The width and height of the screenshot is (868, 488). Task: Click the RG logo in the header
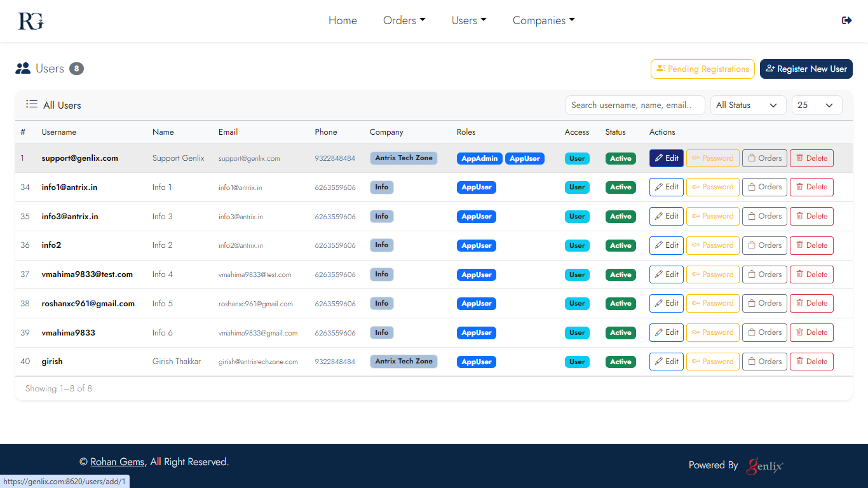click(x=31, y=21)
